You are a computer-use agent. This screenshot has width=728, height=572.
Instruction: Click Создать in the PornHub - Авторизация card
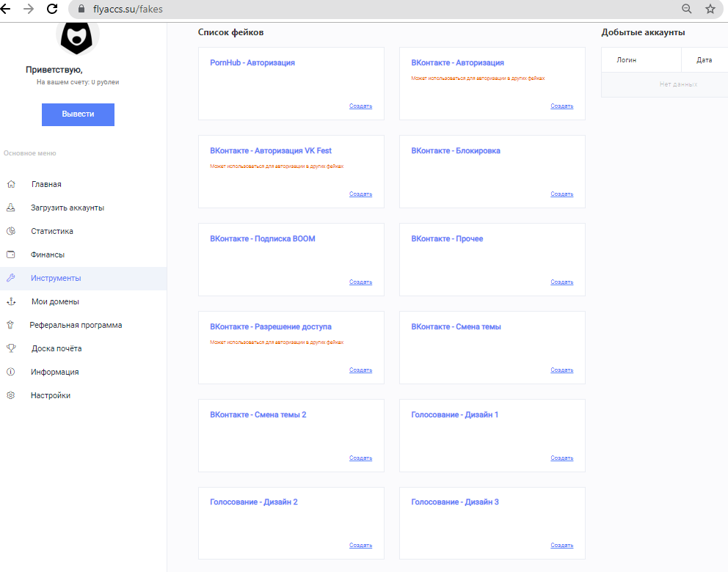361,106
